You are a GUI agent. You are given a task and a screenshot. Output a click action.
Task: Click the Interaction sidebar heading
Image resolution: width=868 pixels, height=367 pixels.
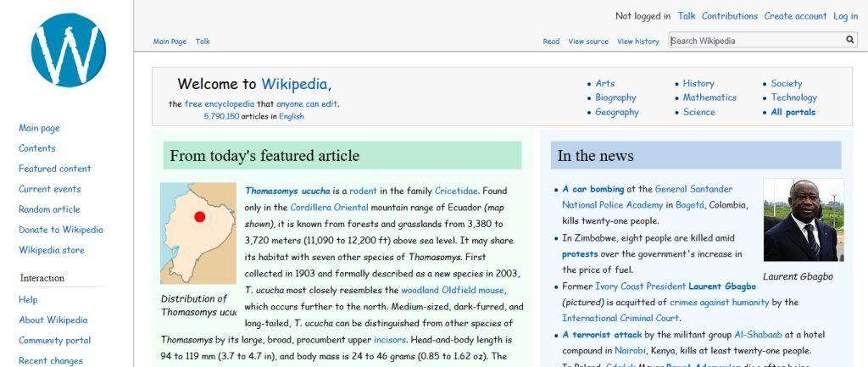point(42,279)
